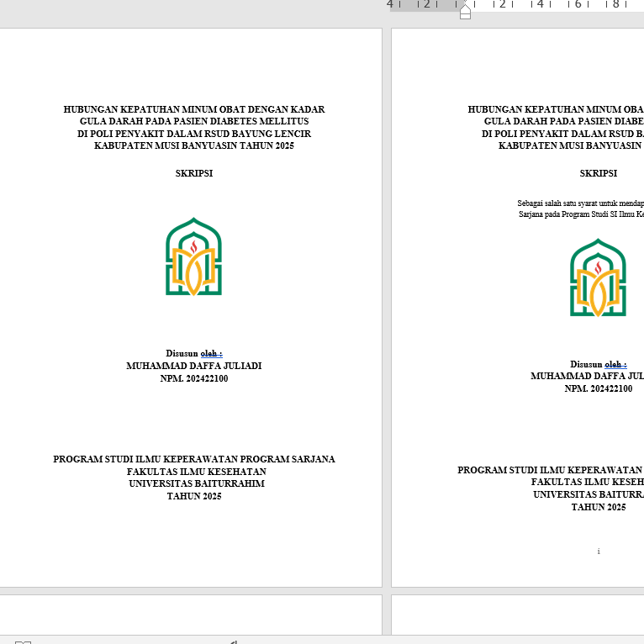The height and width of the screenshot is (644, 644).
Task: Click "UNIVERSITAS BAITURRAHIM" on the first cover page
Action: [x=197, y=483]
